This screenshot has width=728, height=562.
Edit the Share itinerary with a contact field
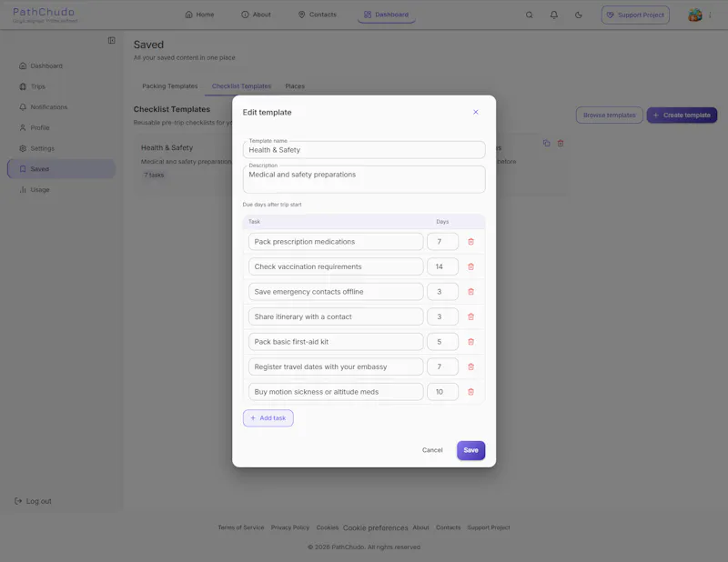(x=336, y=317)
